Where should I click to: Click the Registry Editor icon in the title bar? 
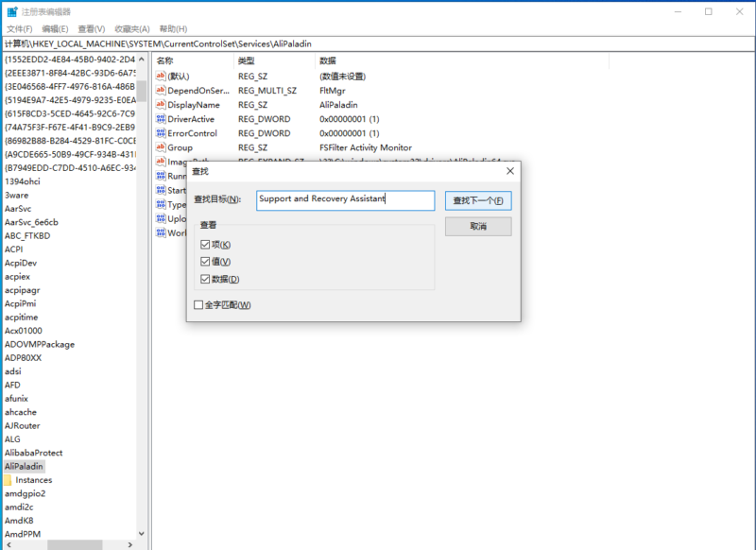pyautogui.click(x=11, y=10)
